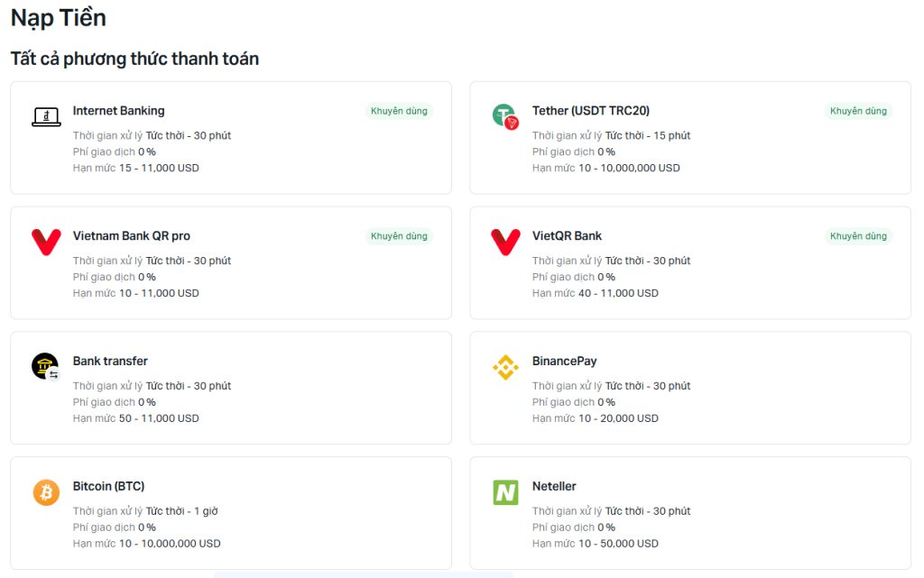Screen dimensions: 924x578
Task: Click the orange Bitcoin icon
Action: (x=46, y=492)
